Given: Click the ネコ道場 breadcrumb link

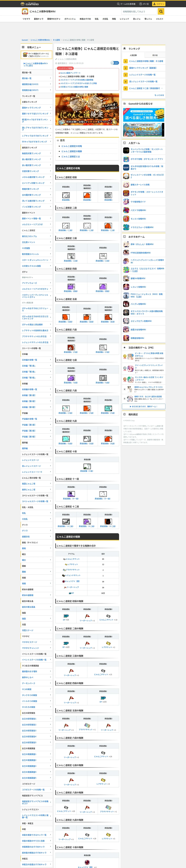Looking at the screenshot, I should coord(56,40).
